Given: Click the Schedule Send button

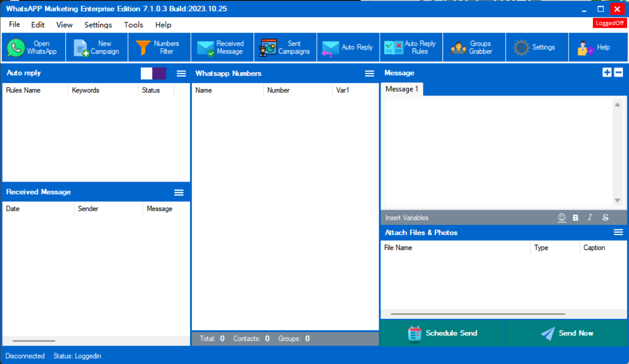Looking at the screenshot, I should (x=443, y=333).
